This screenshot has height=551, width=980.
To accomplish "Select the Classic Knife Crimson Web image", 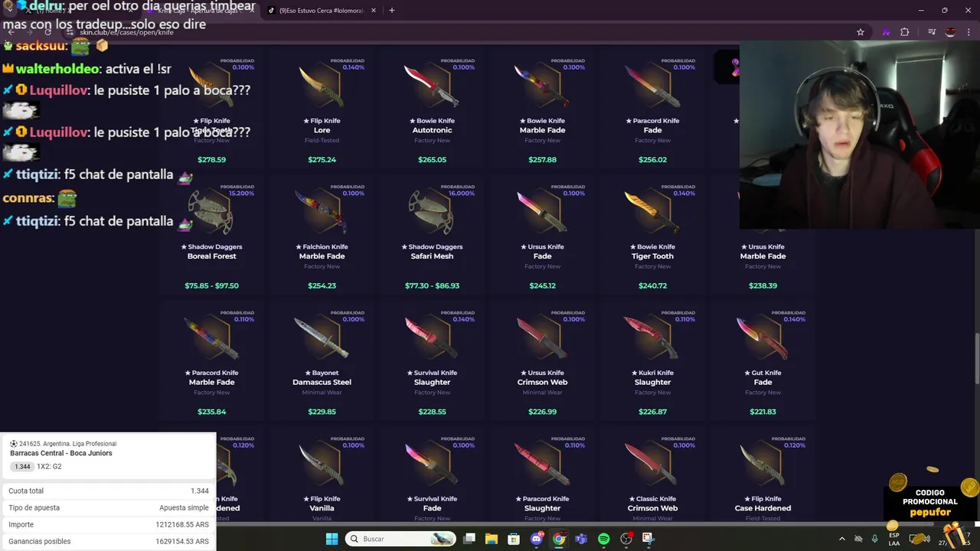I will [x=652, y=464].
